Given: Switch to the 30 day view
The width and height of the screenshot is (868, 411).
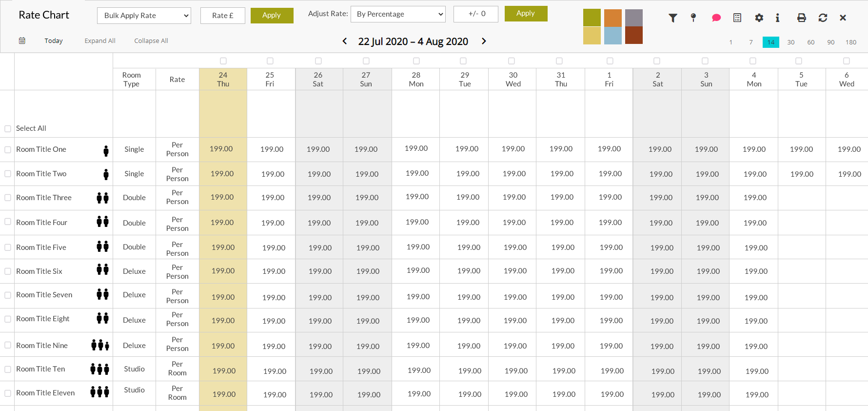Looking at the screenshot, I should pyautogui.click(x=791, y=42).
